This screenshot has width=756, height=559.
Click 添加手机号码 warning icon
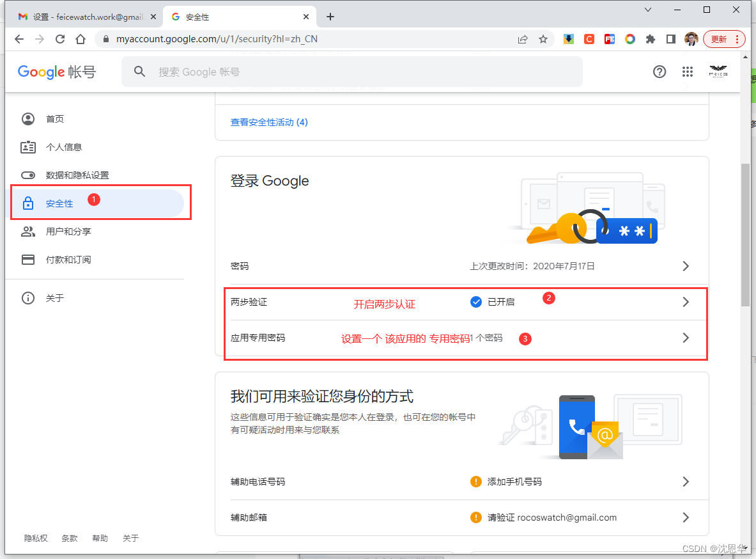coord(476,481)
